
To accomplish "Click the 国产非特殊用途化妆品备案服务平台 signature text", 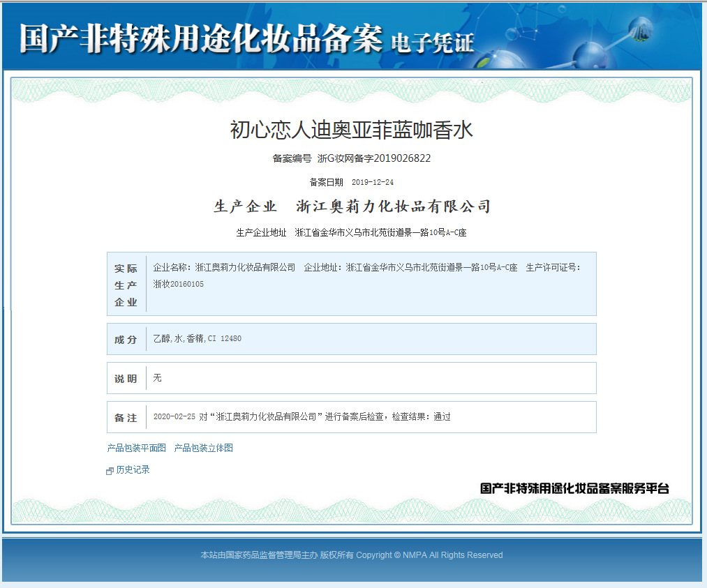I will click(574, 488).
